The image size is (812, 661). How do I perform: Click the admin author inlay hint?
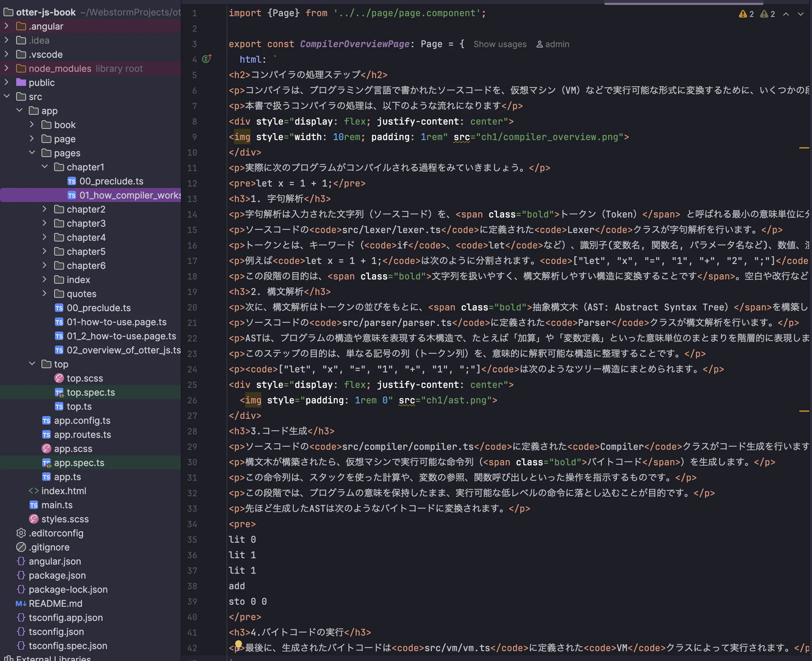coord(552,44)
